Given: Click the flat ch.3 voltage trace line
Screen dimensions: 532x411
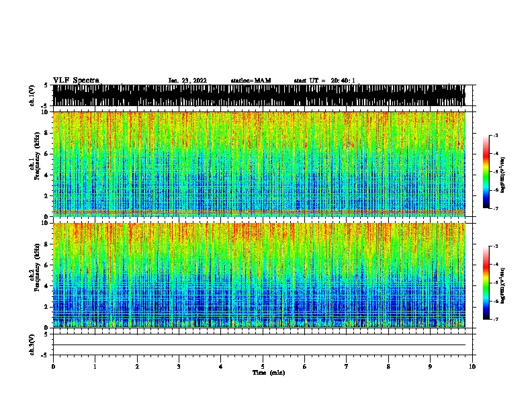Looking at the screenshot, I should coord(259,345).
